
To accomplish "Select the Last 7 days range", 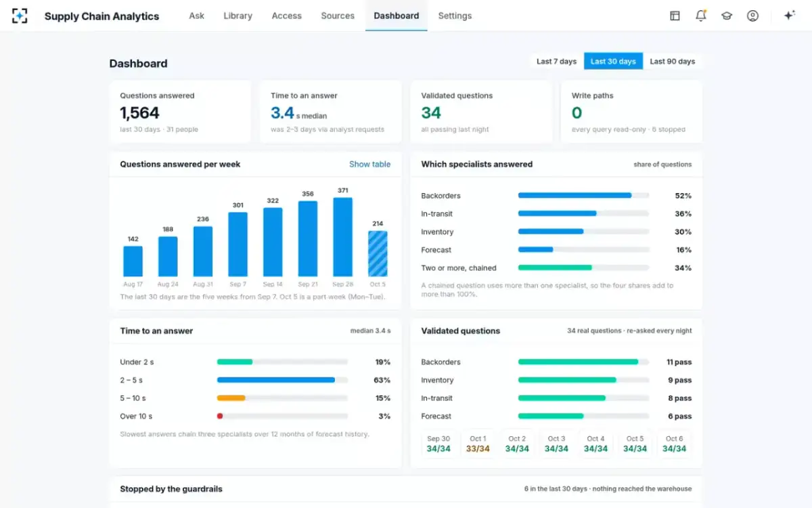I will click(x=556, y=62).
